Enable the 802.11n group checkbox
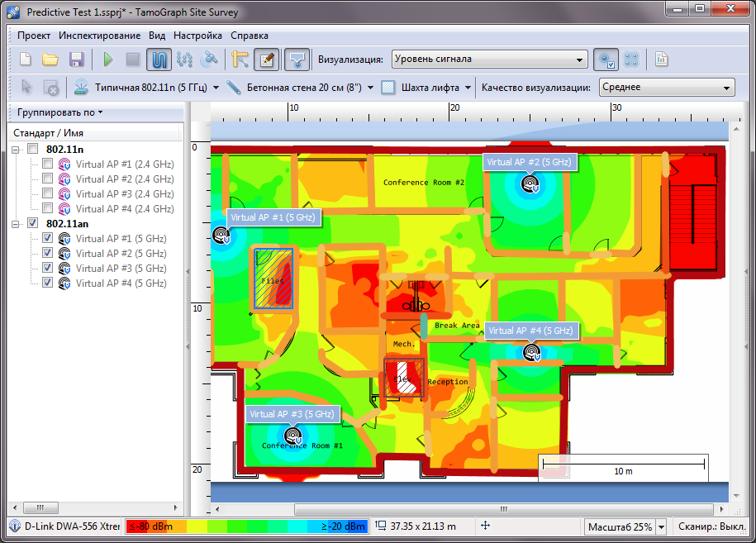This screenshot has width=756, height=543. coord(33,149)
